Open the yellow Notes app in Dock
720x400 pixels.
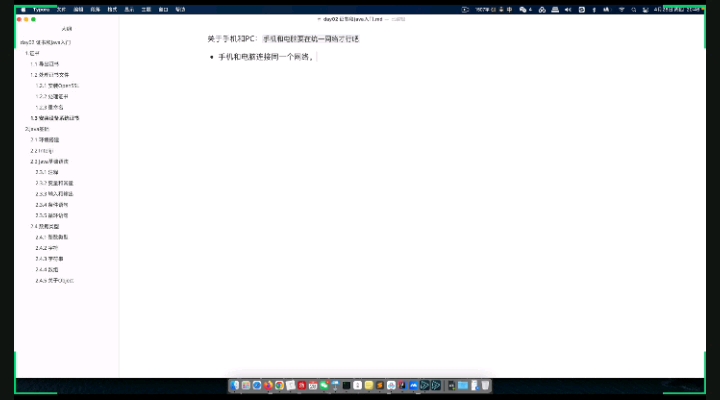point(369,385)
